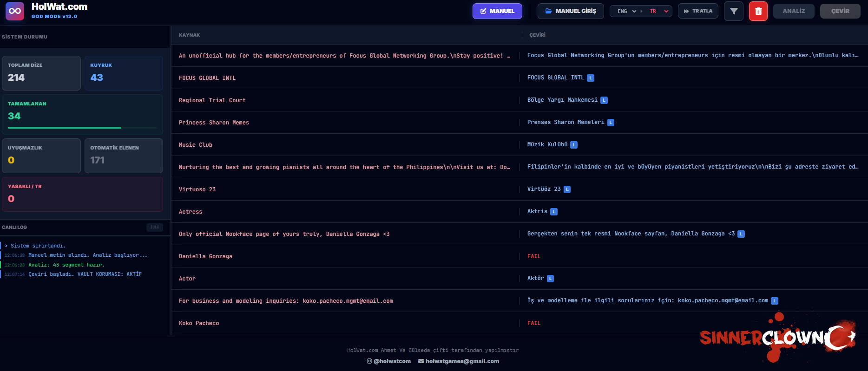868x371 pixels.
Task: Click the L badge next to Aktör
Action: tap(550, 279)
